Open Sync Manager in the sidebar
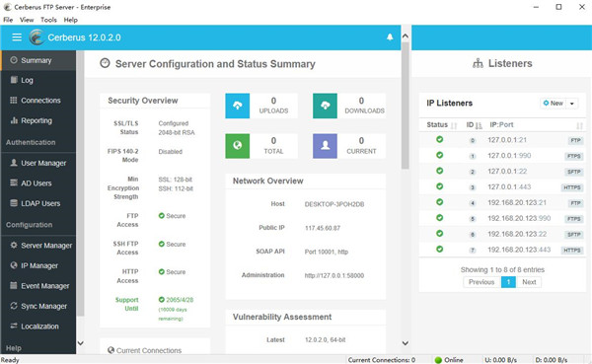592x364 pixels. click(x=38, y=306)
